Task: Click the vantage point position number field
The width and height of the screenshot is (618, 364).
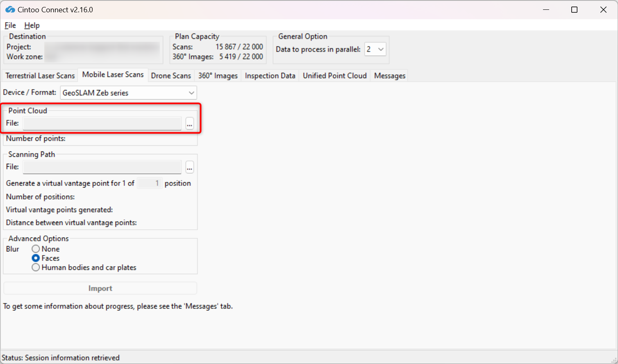Action: 150,183
